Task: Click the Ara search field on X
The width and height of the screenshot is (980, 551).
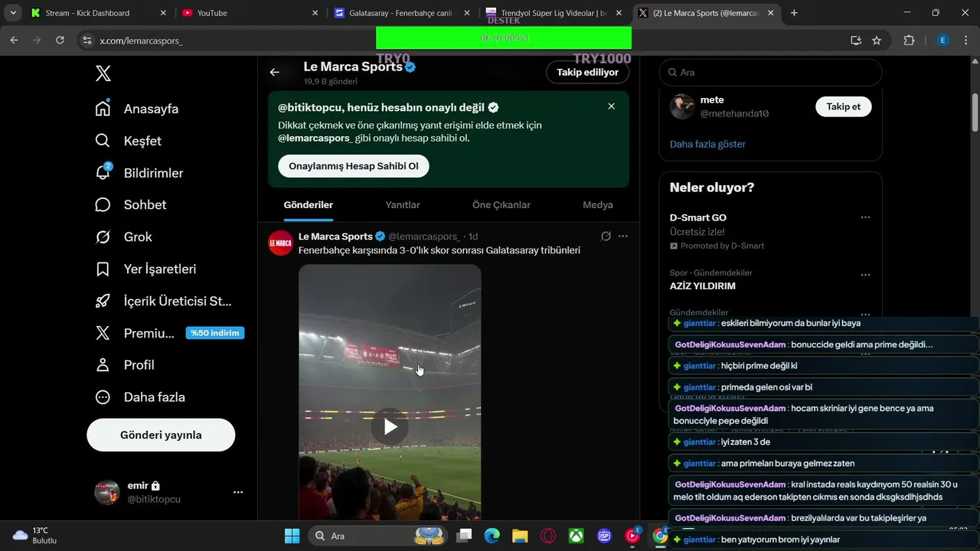Action: point(771,72)
